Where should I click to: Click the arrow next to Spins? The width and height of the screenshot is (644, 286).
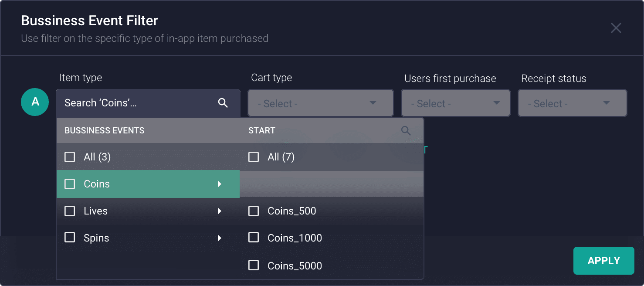[220, 238]
